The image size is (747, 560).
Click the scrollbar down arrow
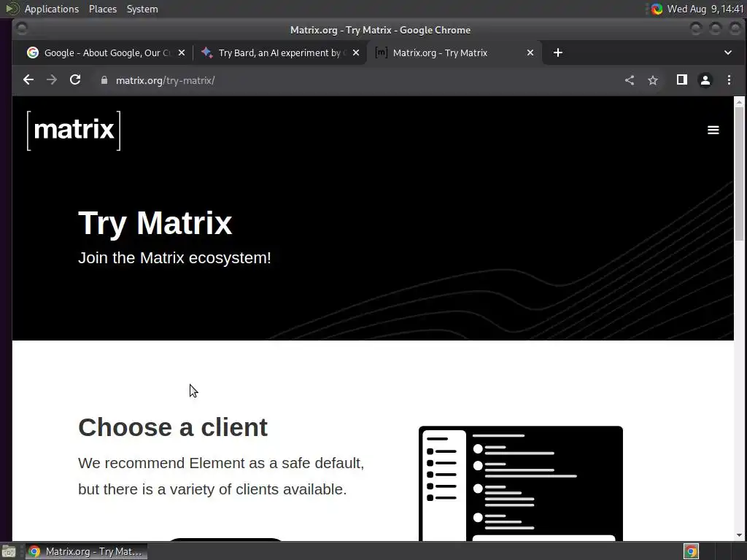(739, 535)
